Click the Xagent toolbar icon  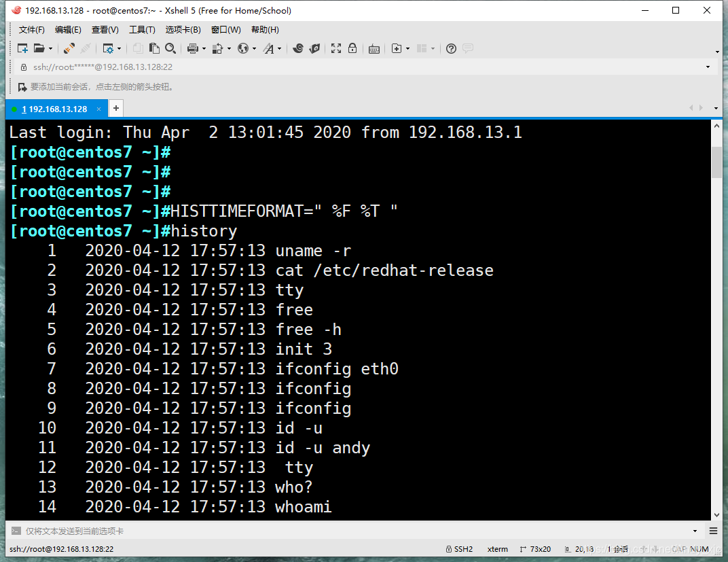[x=315, y=48]
